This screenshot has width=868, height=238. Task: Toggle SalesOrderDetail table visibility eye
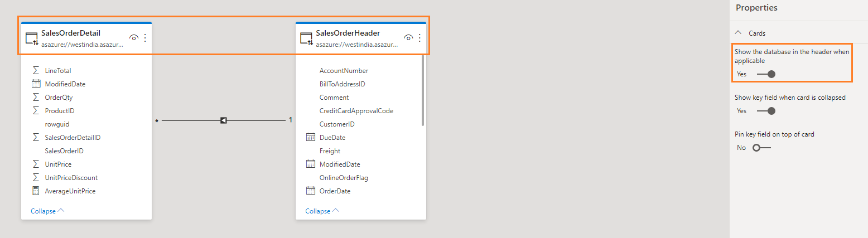point(134,38)
